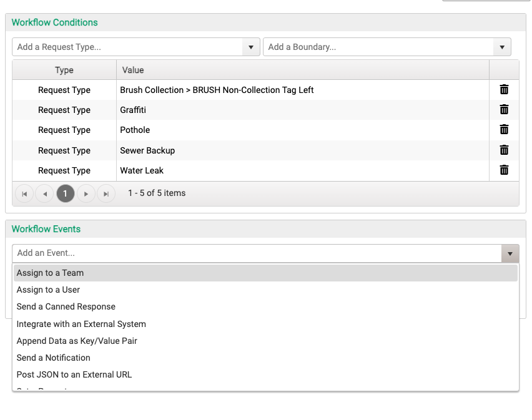Click Request Type cell in Water Leak row
The width and height of the screenshot is (532, 420).
[64, 170]
